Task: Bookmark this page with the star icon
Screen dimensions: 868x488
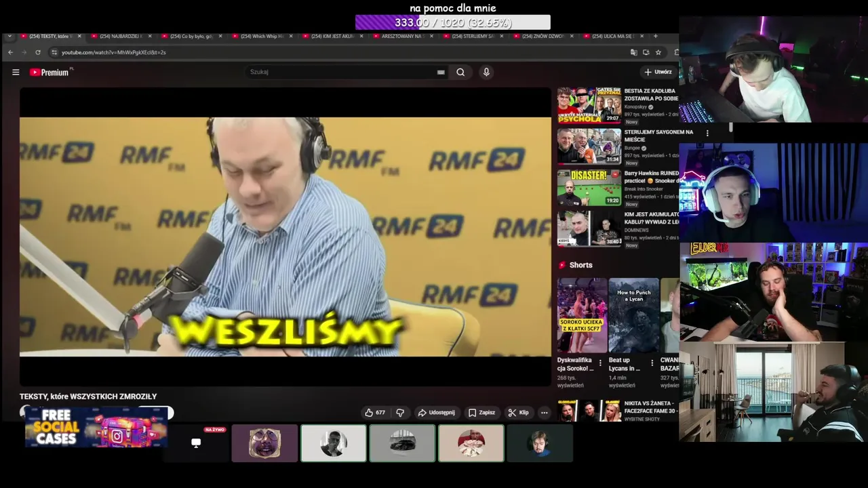Action: [658, 52]
